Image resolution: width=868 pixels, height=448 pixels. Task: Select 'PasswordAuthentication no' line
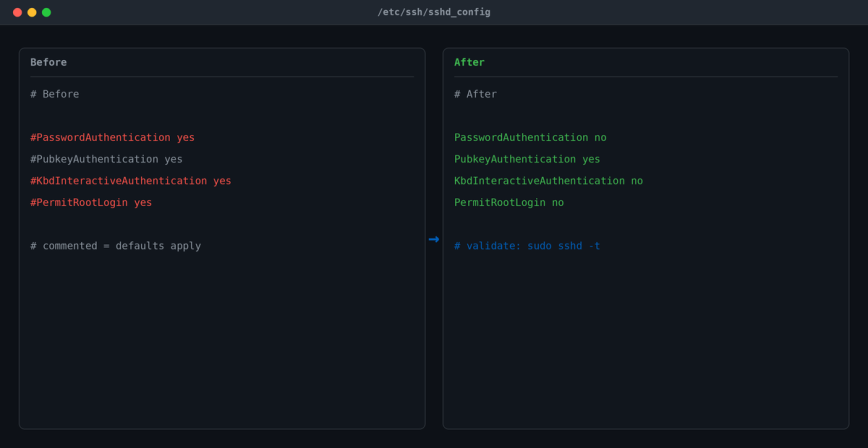pyautogui.click(x=530, y=137)
